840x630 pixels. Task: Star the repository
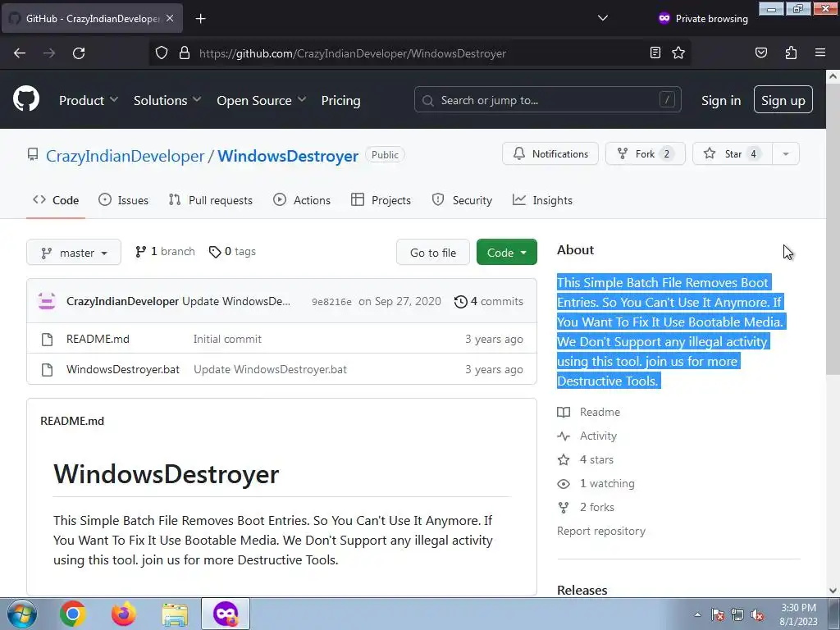(733, 153)
